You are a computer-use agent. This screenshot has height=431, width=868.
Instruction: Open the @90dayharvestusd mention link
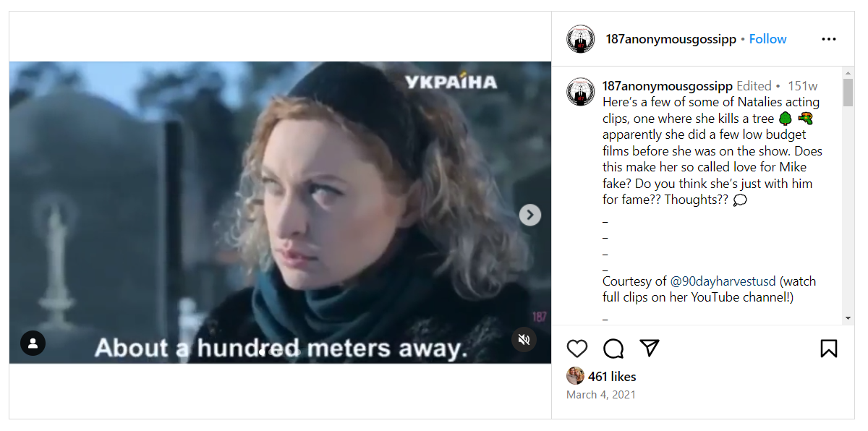(723, 281)
